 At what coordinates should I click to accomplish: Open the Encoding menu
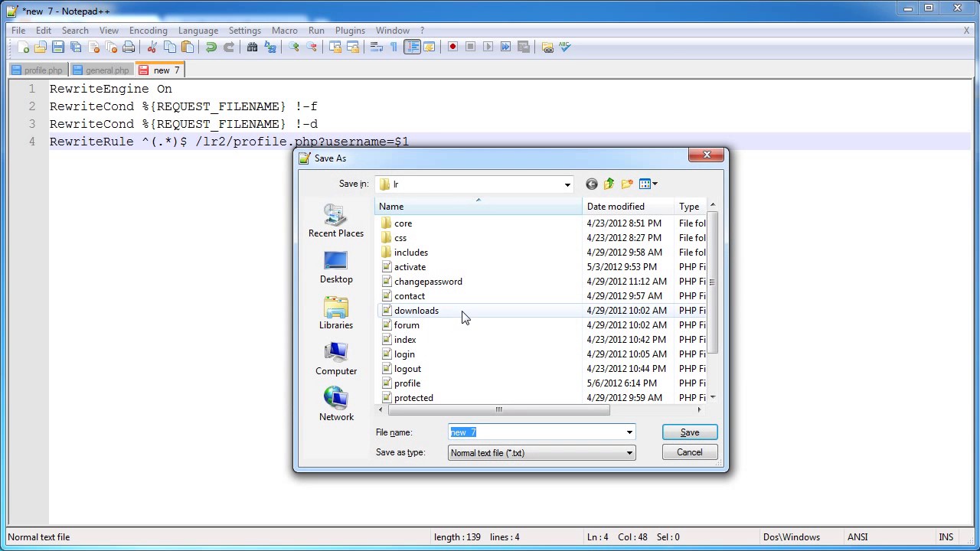point(149,31)
